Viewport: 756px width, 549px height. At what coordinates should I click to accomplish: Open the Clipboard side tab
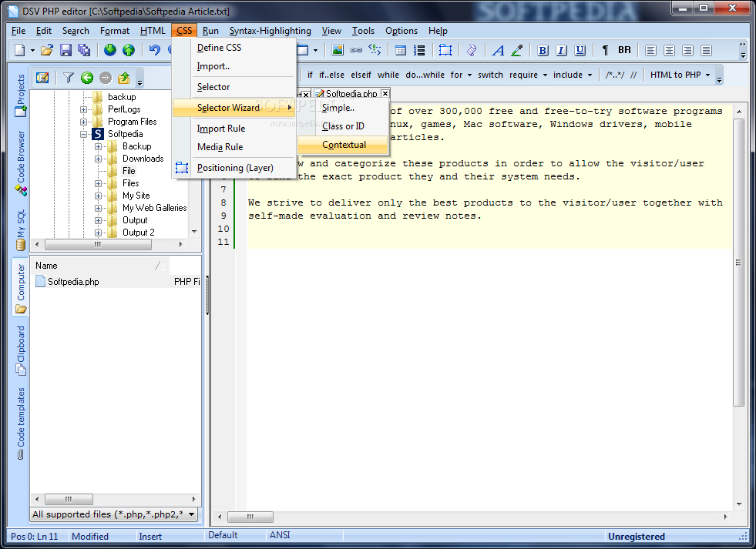[x=20, y=350]
